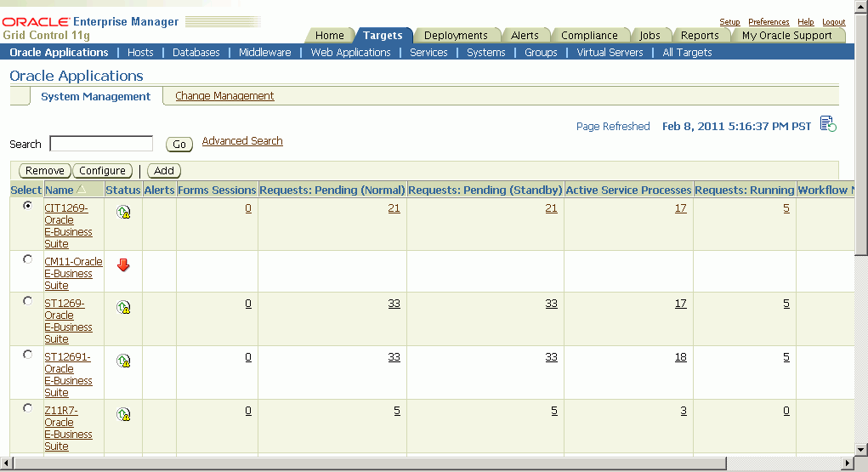Click the Setup link

729,21
